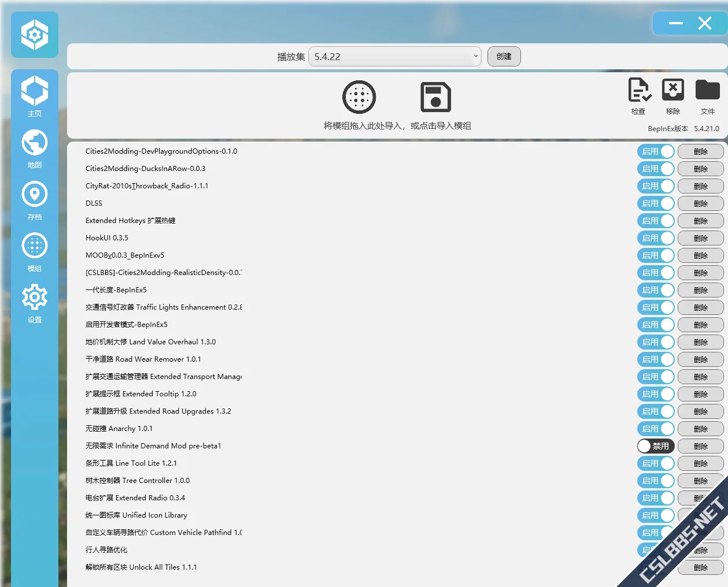
Task: Toggle Extended Transport Manager switch
Action: coord(656,377)
